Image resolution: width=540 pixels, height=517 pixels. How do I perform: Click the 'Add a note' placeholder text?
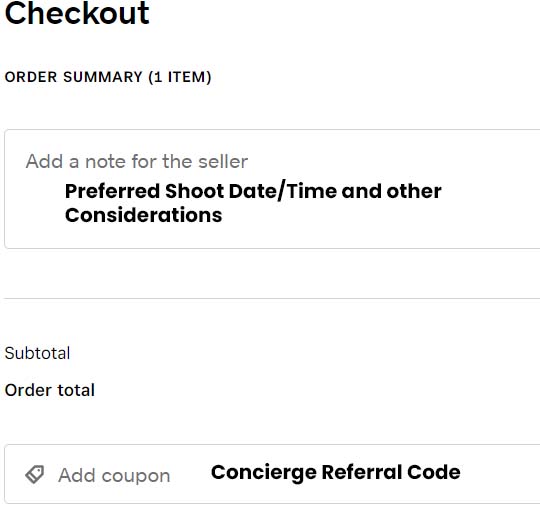(137, 161)
